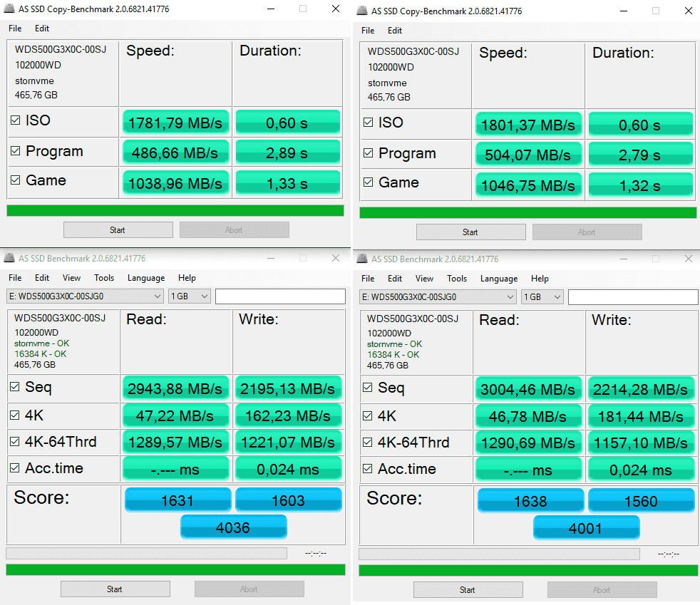Click the empty text field next to 1 GB in the window scoring 4001
The image size is (700, 605).
tap(632, 297)
